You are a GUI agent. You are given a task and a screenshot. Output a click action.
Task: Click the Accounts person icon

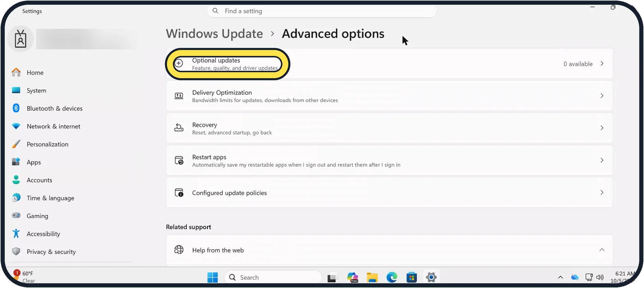pos(16,180)
